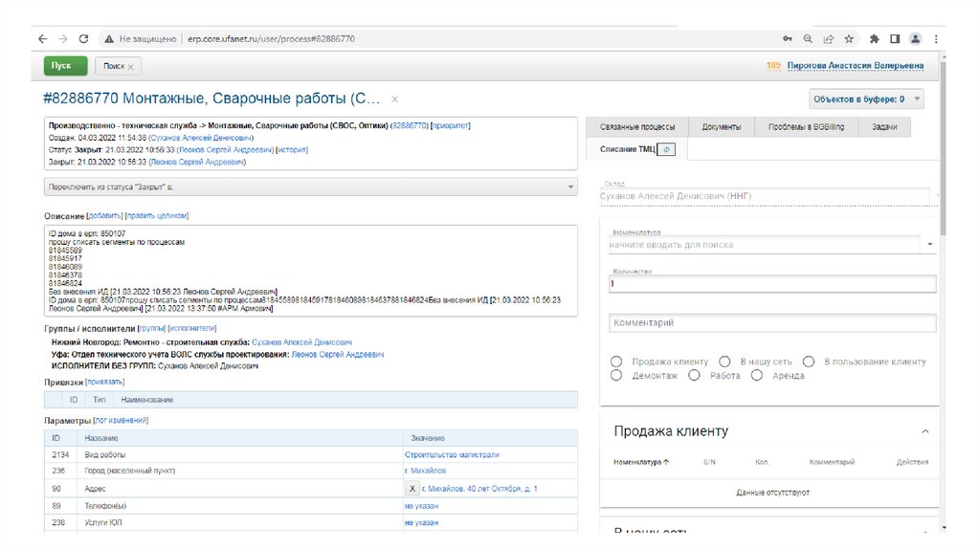This screenshot has width=980, height=549.
Task: Open the Проблемы в BGBilling tab
Action: point(807,127)
